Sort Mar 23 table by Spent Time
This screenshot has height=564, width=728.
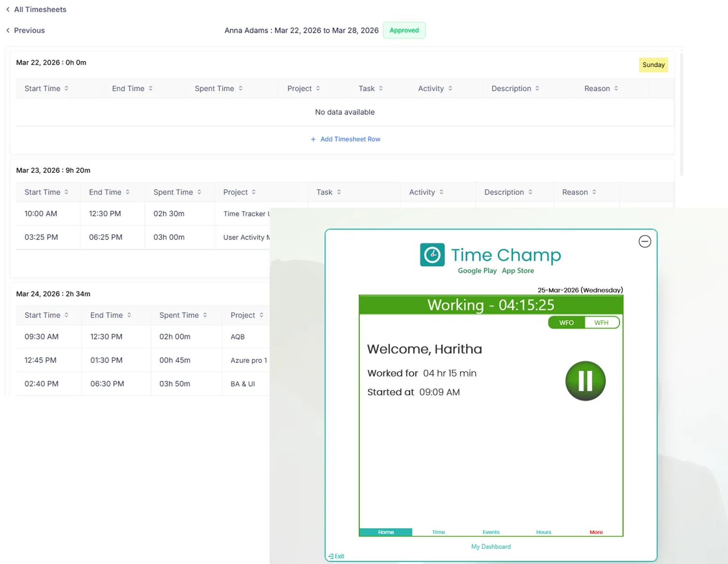click(199, 192)
